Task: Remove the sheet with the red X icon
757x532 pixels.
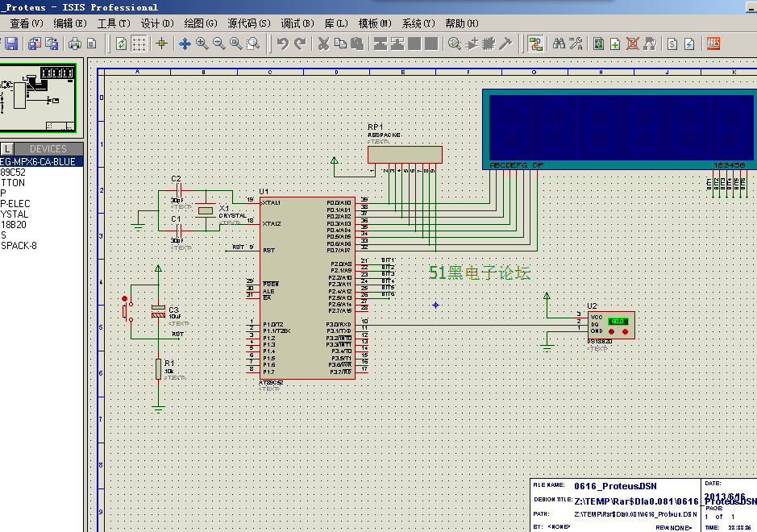Action: pyautogui.click(x=632, y=44)
